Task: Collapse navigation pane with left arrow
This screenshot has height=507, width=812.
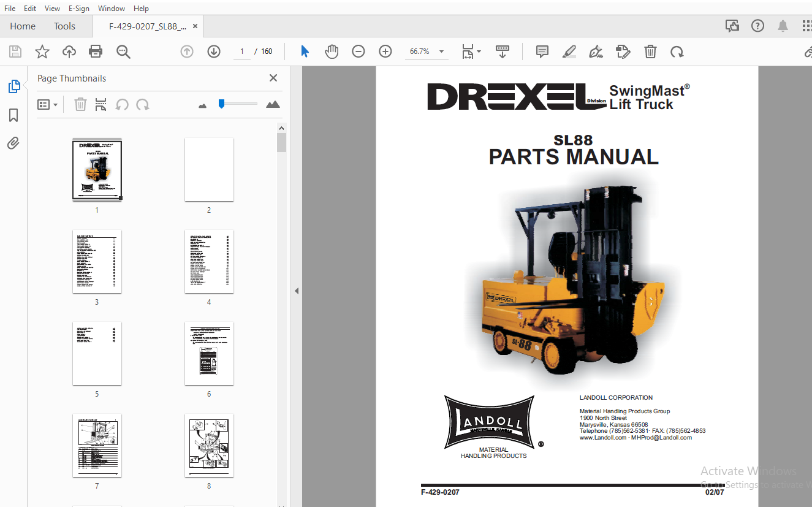Action: click(x=297, y=291)
